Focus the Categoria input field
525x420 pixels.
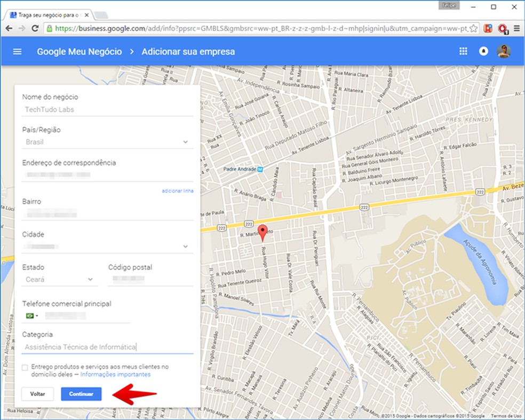tap(107, 347)
